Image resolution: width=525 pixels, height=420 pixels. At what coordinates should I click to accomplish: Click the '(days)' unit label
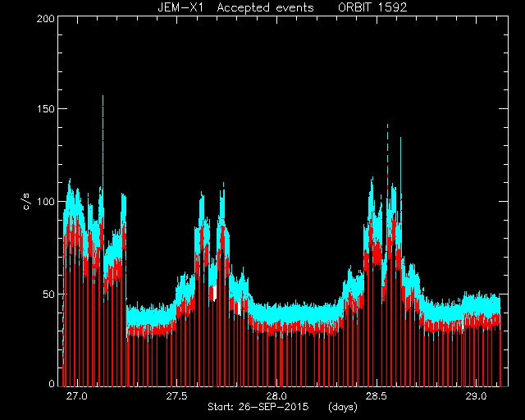[343, 407]
